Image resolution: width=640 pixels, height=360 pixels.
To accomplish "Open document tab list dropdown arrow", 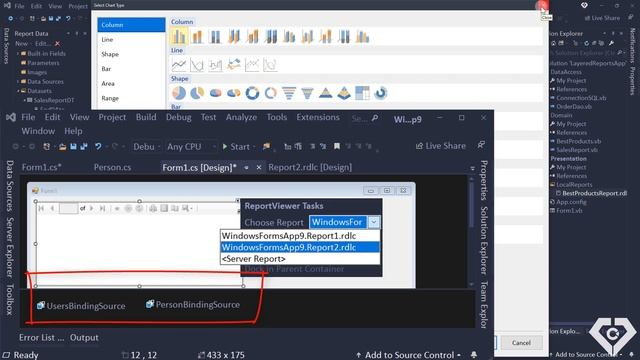I will click(472, 168).
